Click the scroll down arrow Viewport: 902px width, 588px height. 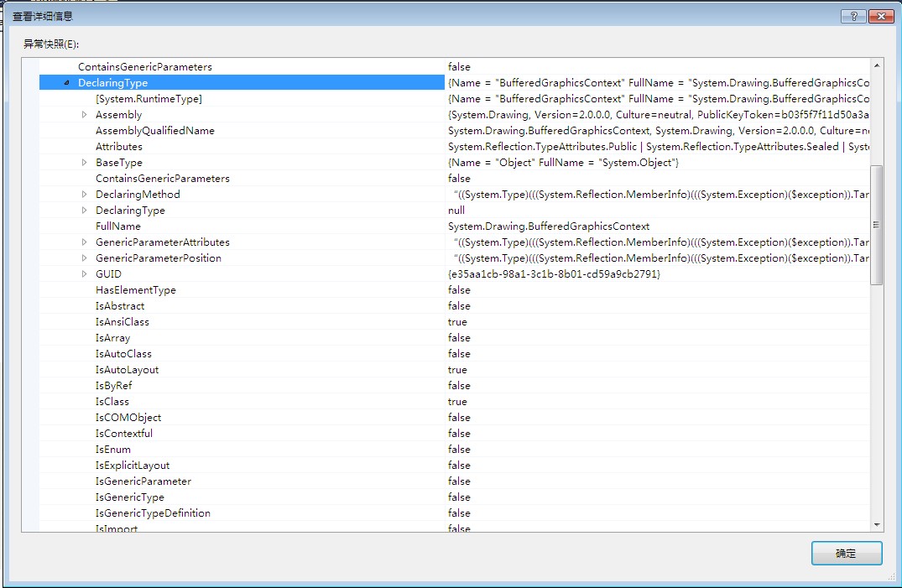pos(877,524)
